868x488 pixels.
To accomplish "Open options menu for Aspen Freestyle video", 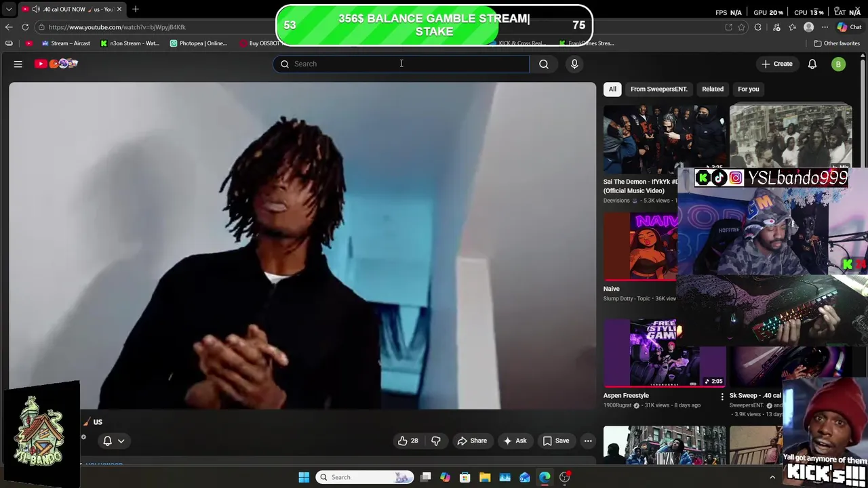I will tap(722, 396).
